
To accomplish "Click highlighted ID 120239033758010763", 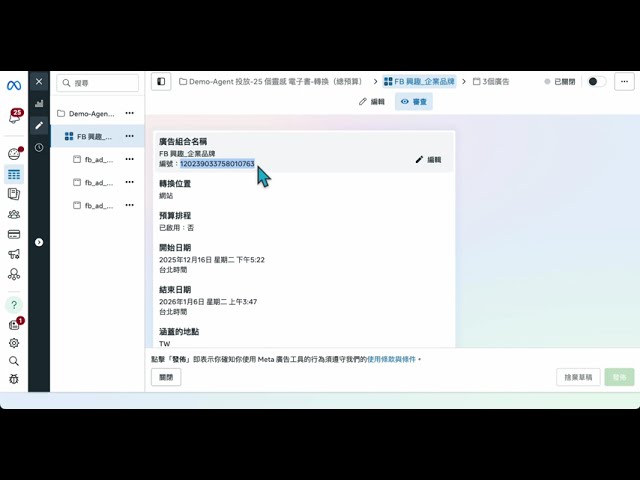I will coord(217,164).
